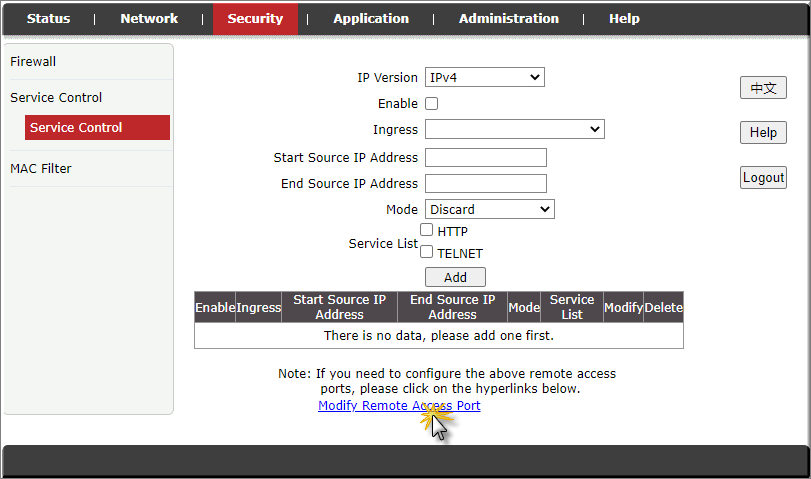811x479 pixels.
Task: Select the Security tab
Action: pos(255,19)
